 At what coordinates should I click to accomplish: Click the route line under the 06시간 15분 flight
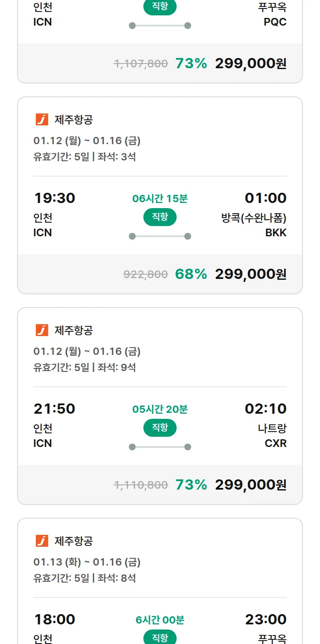(x=160, y=236)
